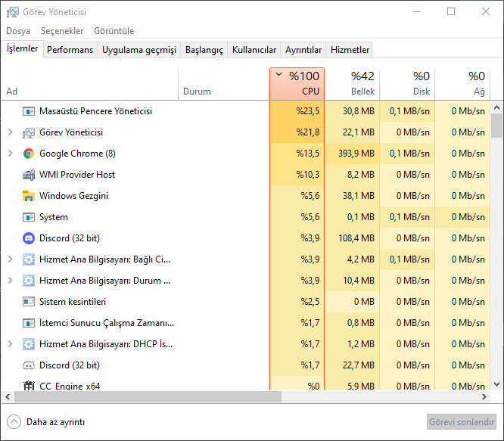Screen dimensions: 504x441
Task: Click the horizontal scrollbar thumb
Action: click(148, 397)
